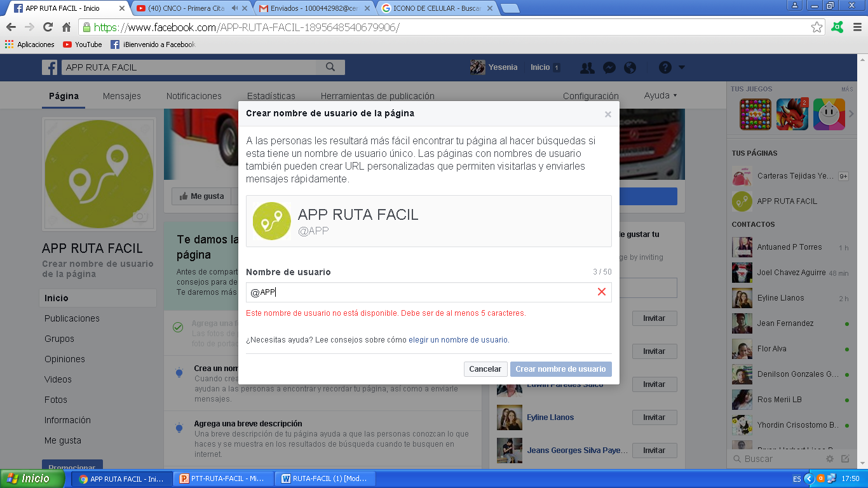Click the Facebook logo in the blue bar
The height and width of the screenshot is (488, 868).
coord(50,67)
